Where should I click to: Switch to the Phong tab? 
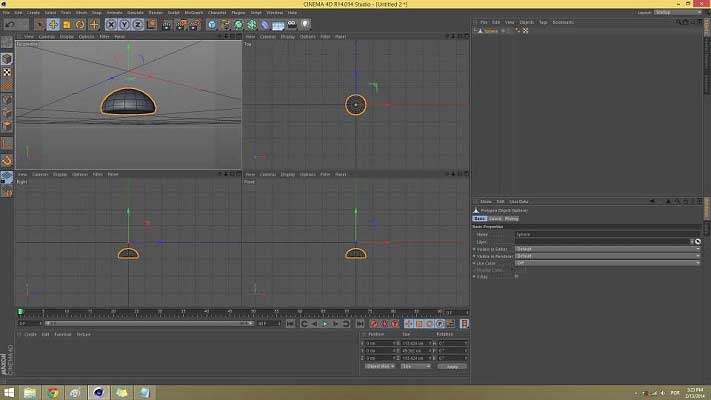coord(511,218)
